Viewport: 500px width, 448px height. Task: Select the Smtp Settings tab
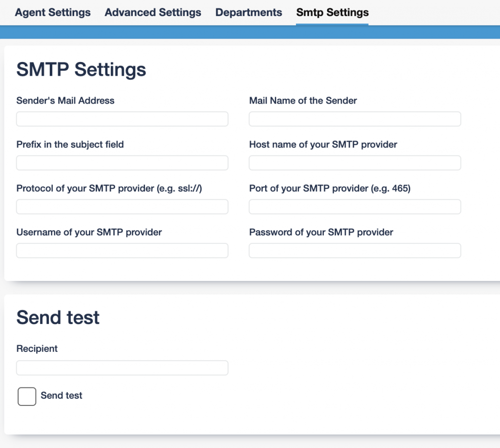[x=332, y=13]
